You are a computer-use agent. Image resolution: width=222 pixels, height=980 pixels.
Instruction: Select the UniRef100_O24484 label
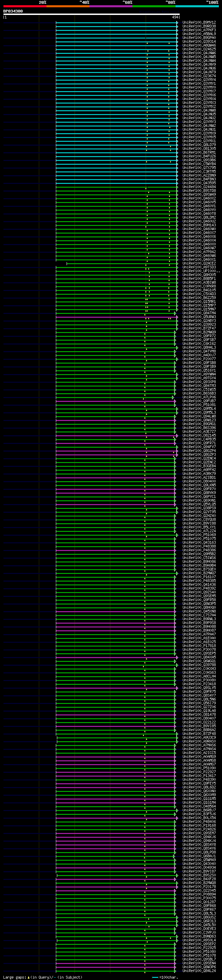tap(199, 187)
